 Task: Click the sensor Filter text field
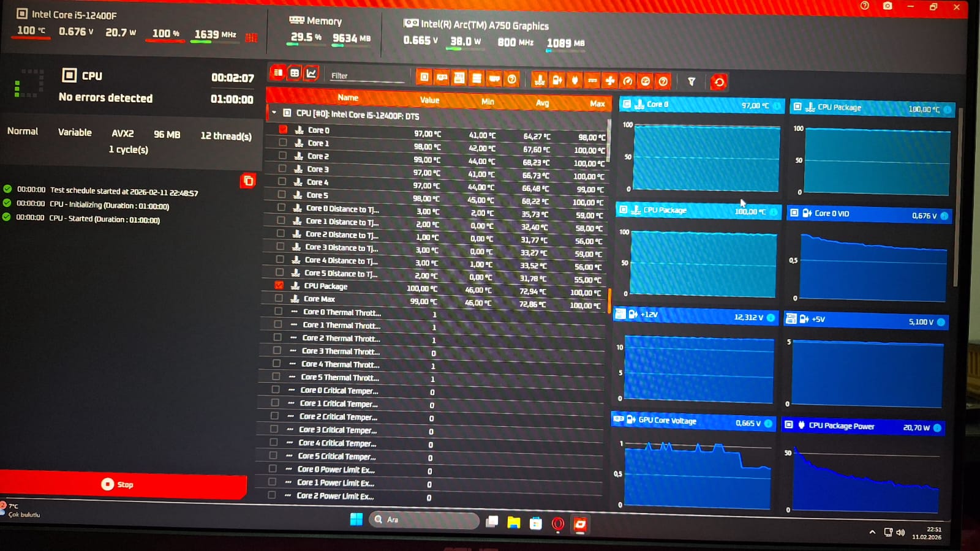[367, 76]
